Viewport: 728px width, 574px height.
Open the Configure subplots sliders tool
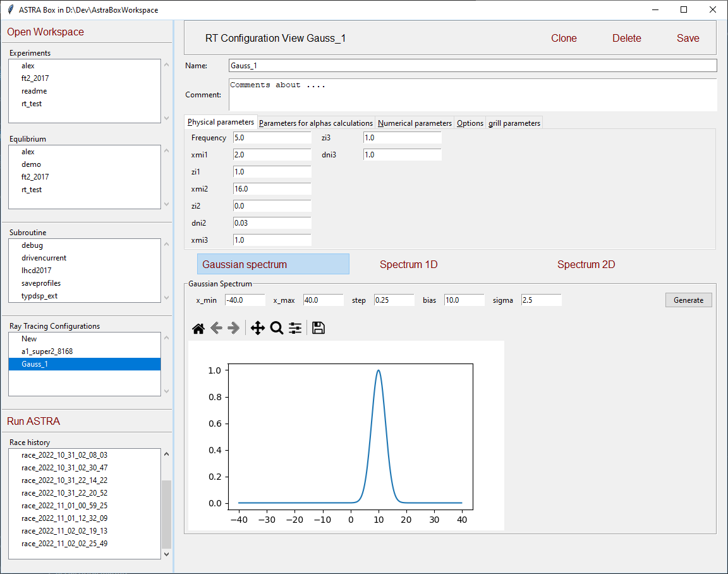(295, 328)
